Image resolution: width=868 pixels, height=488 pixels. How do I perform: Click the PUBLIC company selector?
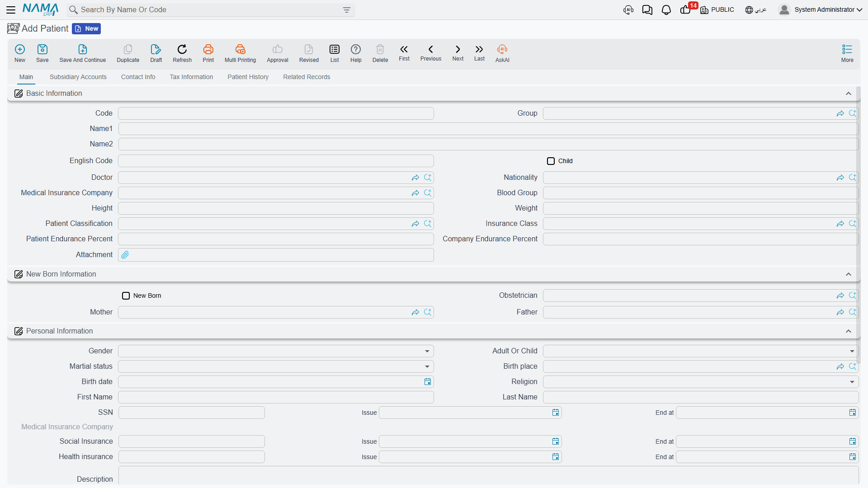coord(717,9)
